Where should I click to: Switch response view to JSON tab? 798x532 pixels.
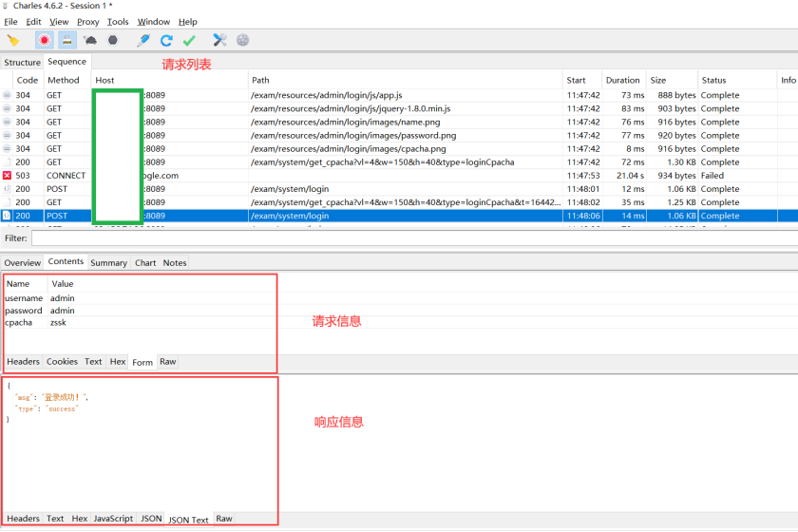[151, 519]
